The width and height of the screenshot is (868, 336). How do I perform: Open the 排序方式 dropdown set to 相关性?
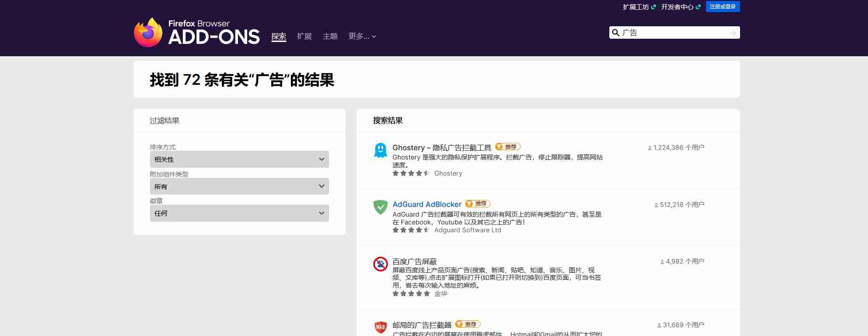click(x=239, y=159)
